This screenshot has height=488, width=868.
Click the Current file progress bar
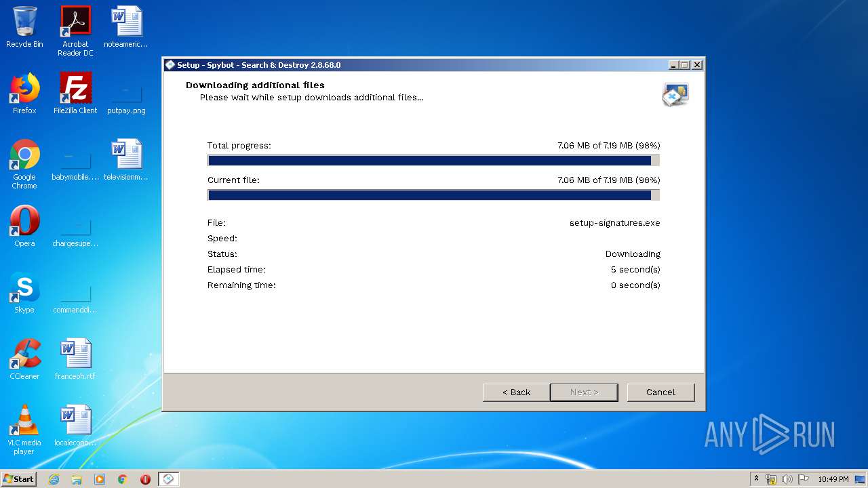click(x=433, y=195)
